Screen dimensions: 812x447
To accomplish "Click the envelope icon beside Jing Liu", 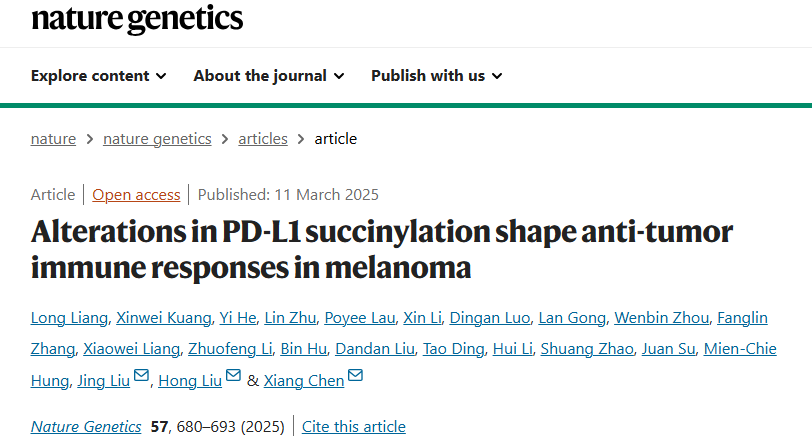I will tap(141, 377).
